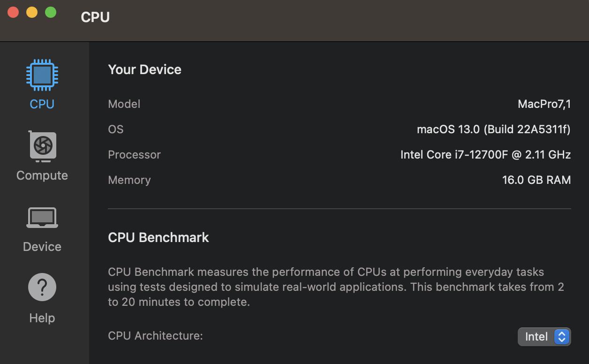Click the Your Device heading
Image resolution: width=589 pixels, height=364 pixels.
(x=144, y=69)
